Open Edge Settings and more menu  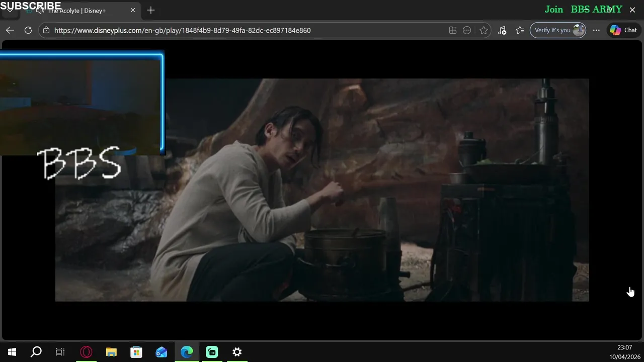click(x=596, y=30)
